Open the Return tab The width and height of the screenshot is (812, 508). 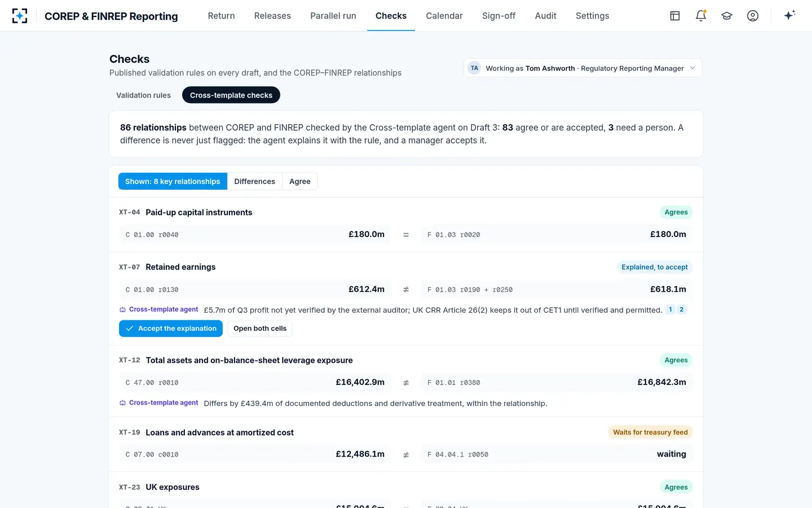[221, 16]
